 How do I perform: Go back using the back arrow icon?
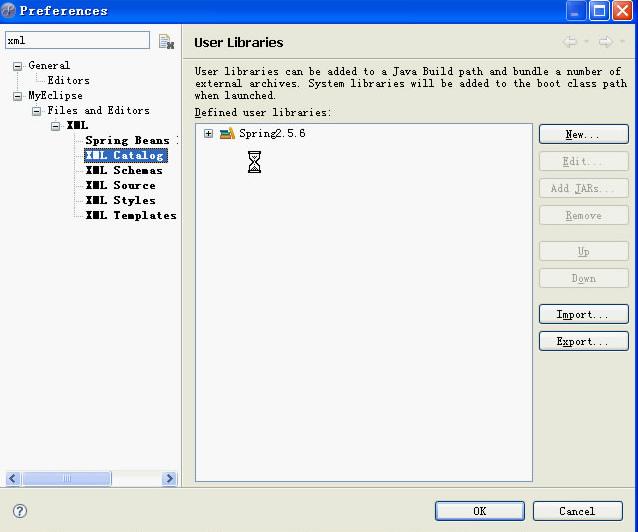pyautogui.click(x=570, y=42)
